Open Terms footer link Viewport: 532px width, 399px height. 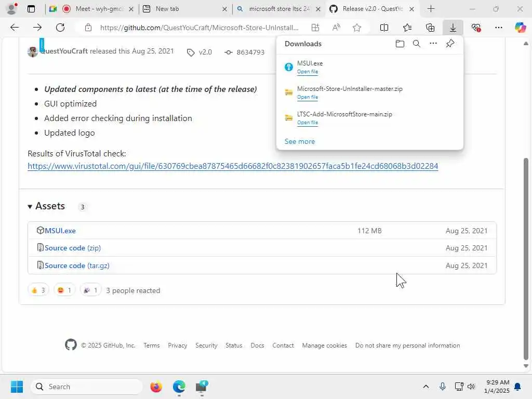click(151, 345)
